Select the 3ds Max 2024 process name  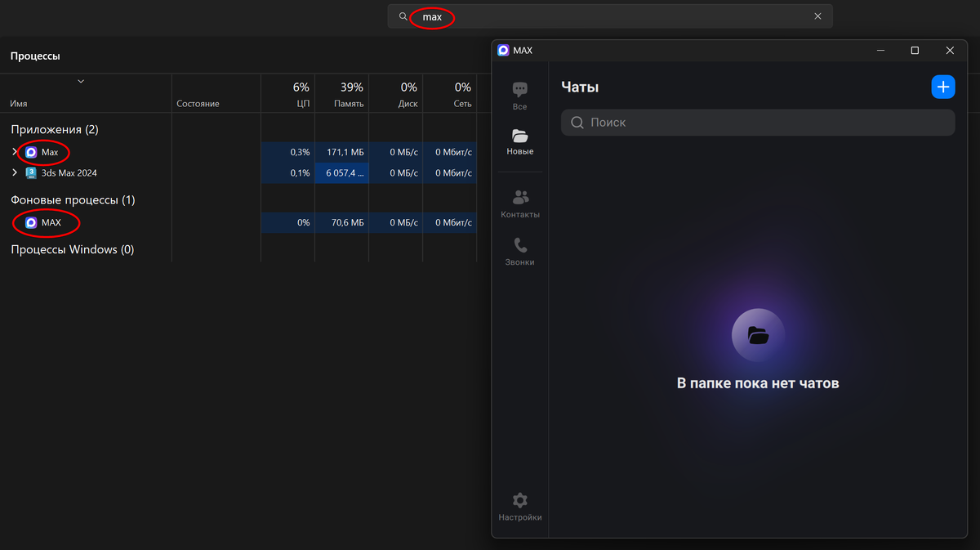69,173
